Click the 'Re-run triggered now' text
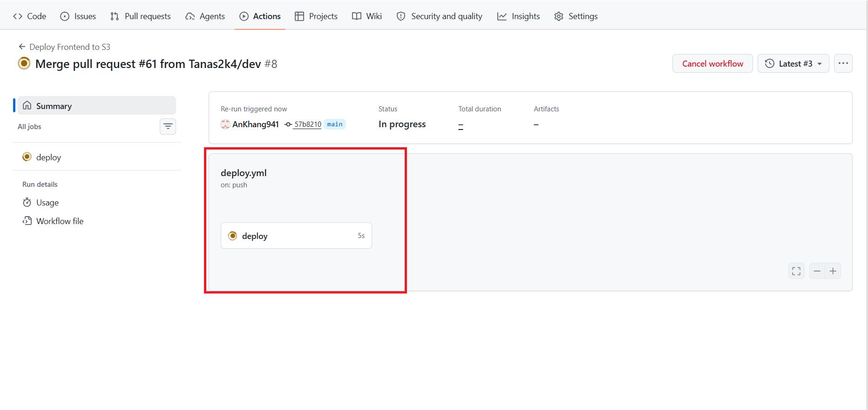This screenshot has width=868, height=410. 254,109
